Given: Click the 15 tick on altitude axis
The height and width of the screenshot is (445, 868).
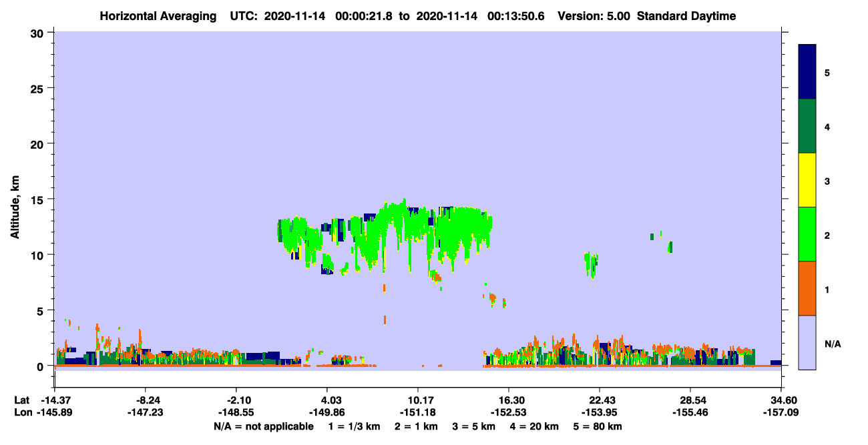Looking at the screenshot, I should (x=39, y=199).
